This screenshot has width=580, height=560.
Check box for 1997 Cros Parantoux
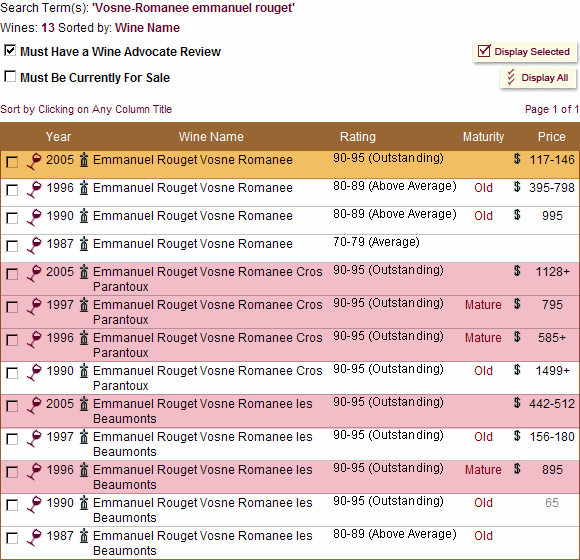click(12, 307)
